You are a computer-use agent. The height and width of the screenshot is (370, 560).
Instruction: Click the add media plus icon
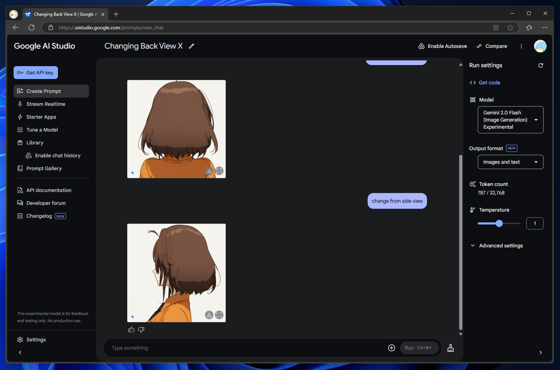pyautogui.click(x=391, y=348)
